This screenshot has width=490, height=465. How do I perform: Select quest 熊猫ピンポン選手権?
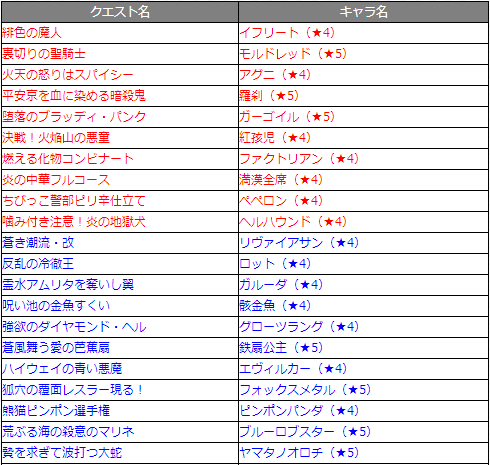click(x=56, y=411)
